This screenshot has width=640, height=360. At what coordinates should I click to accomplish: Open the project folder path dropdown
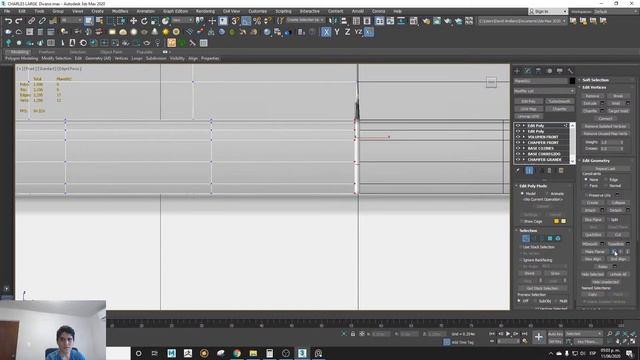coord(522,20)
